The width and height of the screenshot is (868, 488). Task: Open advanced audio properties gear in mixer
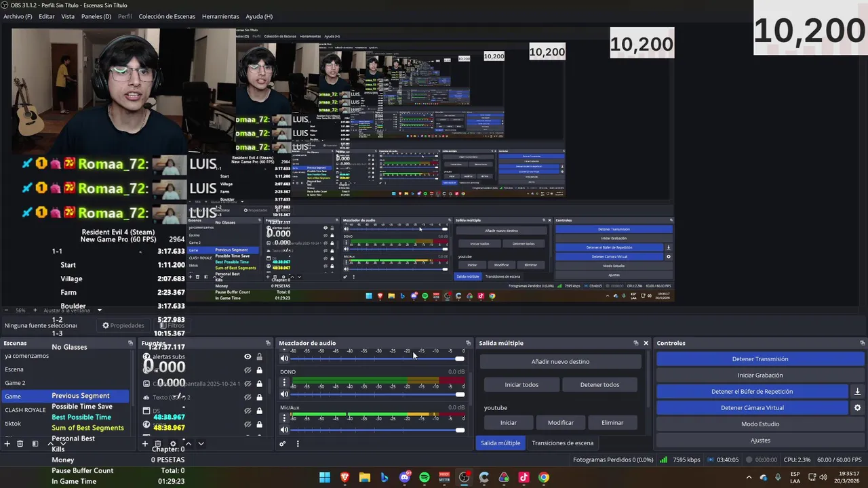click(x=283, y=444)
